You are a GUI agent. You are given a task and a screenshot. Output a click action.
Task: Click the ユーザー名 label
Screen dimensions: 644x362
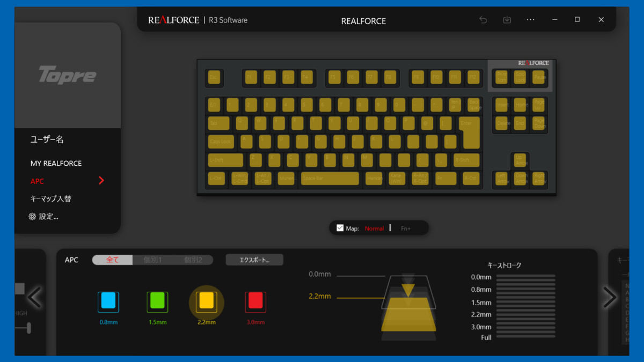pyautogui.click(x=47, y=139)
